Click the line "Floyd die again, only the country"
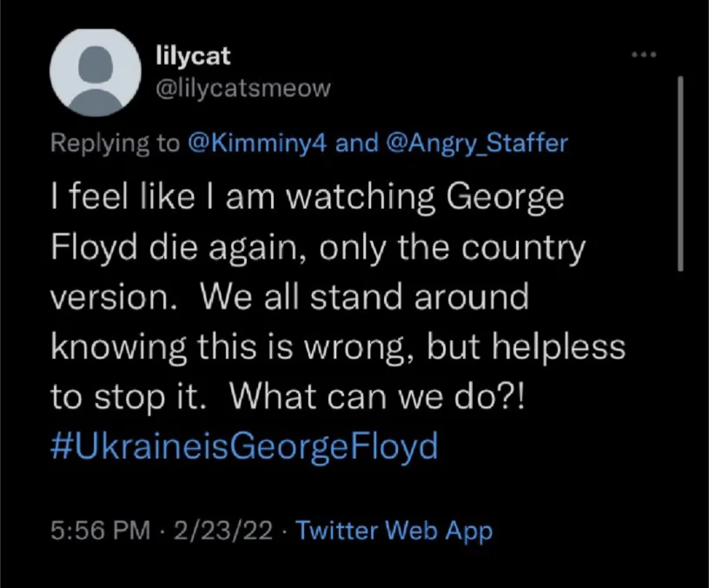Image resolution: width=709 pixels, height=588 pixels. point(317,248)
